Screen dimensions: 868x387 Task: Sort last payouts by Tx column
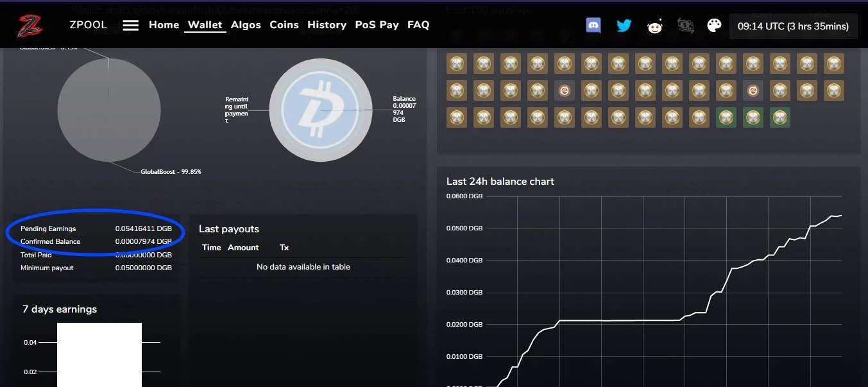284,247
